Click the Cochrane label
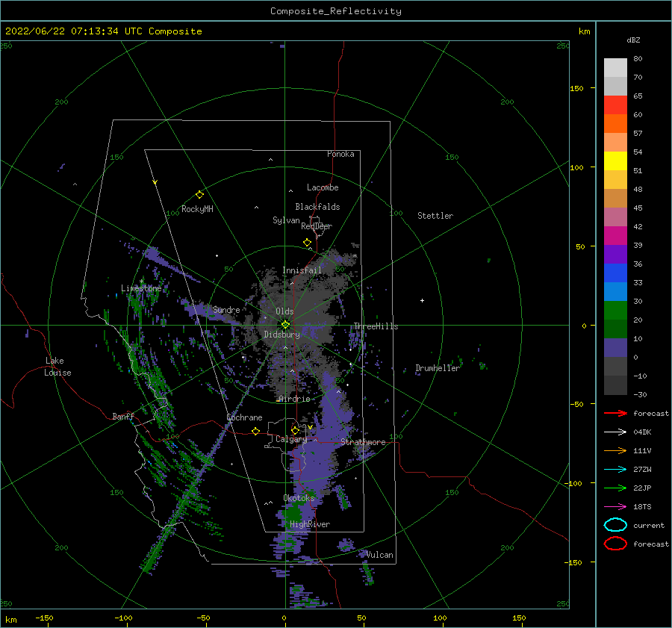This screenshot has width=672, height=628. [244, 417]
